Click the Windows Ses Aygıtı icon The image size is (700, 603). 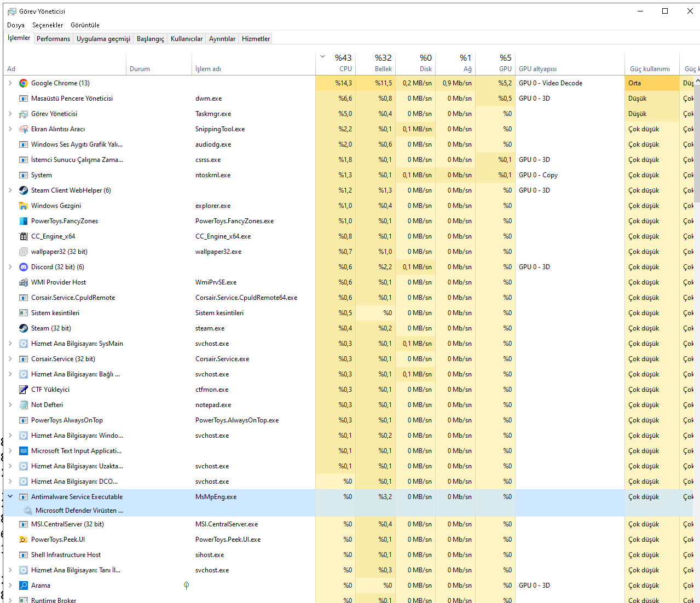[24, 144]
